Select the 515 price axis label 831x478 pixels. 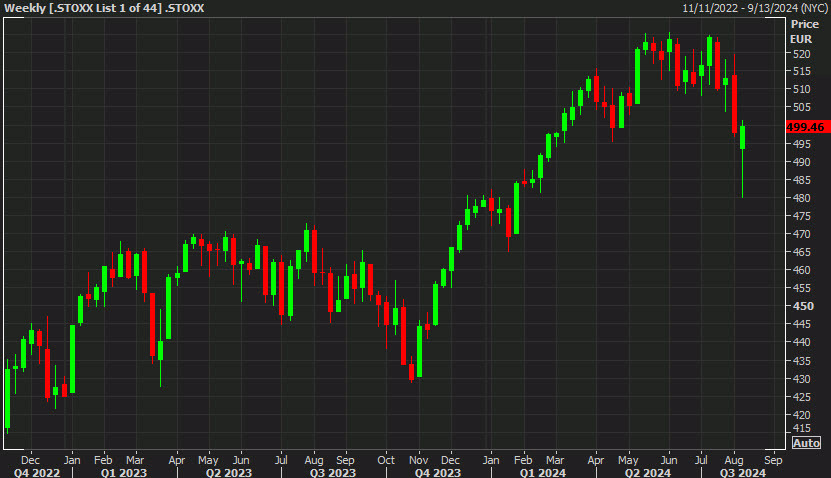point(801,71)
